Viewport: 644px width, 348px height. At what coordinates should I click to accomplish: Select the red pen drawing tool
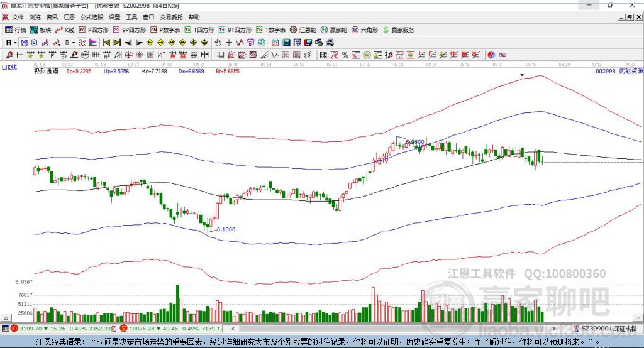pos(9,55)
